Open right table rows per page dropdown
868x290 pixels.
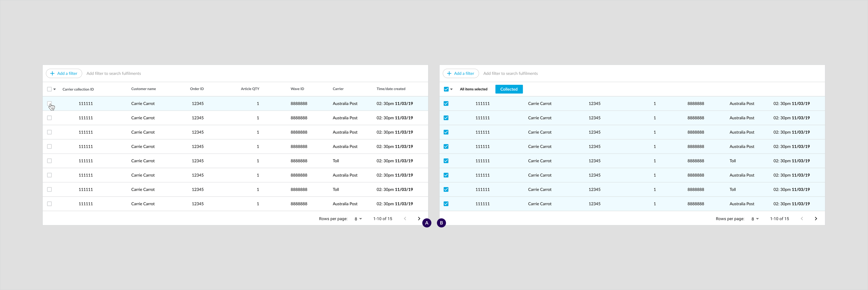point(755,219)
